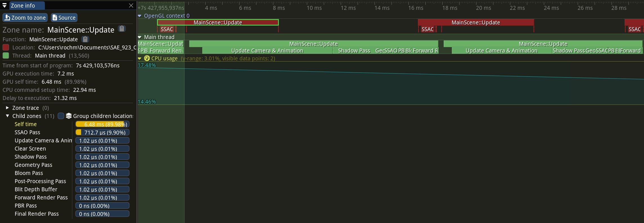Viewport: 644px width, 223px height.
Task: Select Post-Processing Pass child zone
Action: pos(40,181)
